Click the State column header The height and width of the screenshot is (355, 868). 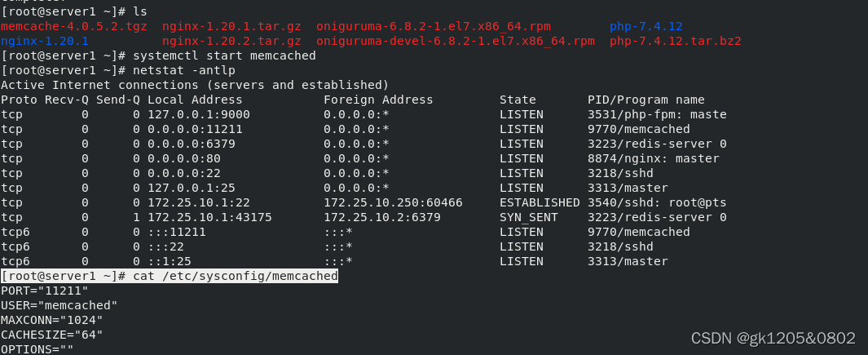[x=518, y=100]
